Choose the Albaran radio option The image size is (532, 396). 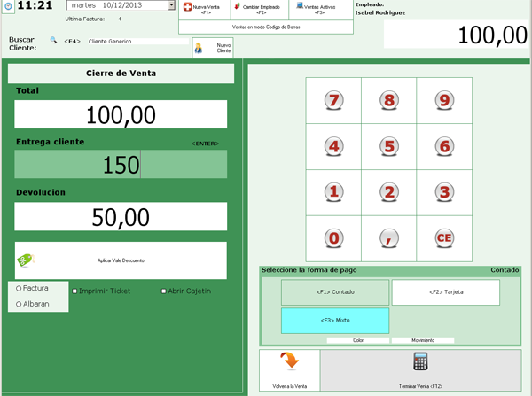(x=19, y=304)
